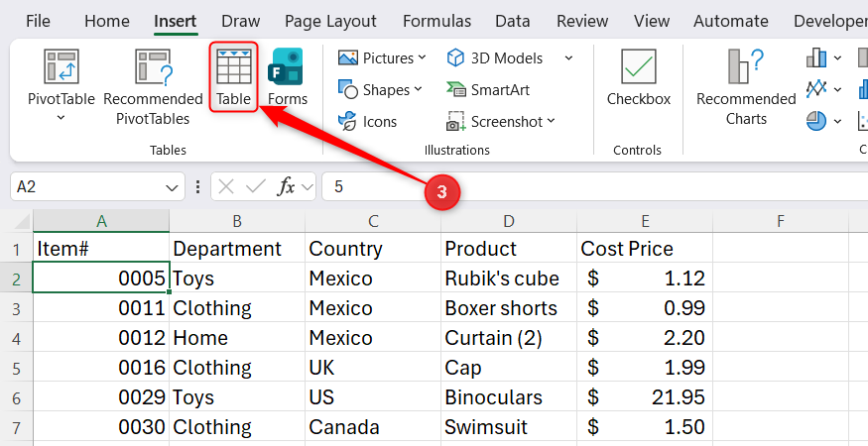Open the formula bar options dots
Image resolution: width=868 pixels, height=446 pixels.
[197, 187]
